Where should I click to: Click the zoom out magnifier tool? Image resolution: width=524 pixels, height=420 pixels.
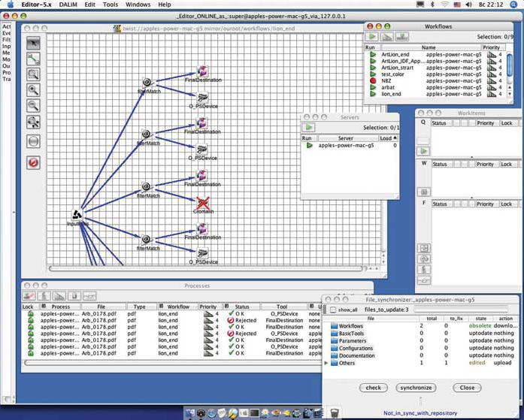(x=33, y=106)
